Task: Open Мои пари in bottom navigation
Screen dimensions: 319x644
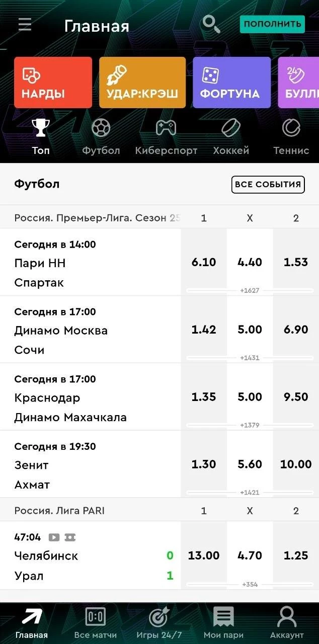Action: coord(223,623)
